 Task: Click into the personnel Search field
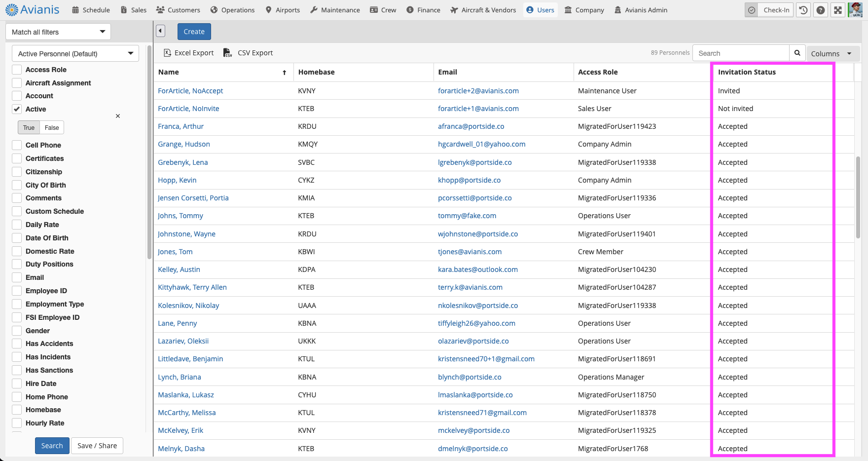[741, 53]
